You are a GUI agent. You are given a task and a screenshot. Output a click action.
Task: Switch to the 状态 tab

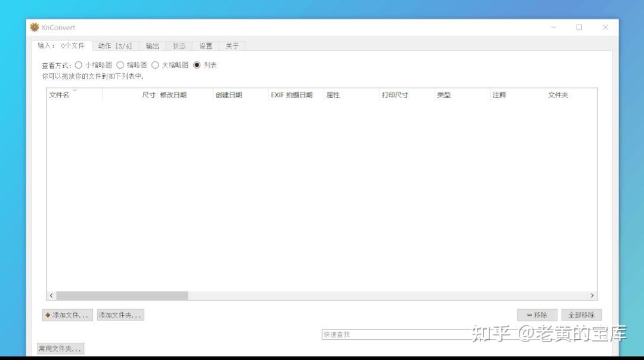pos(179,46)
